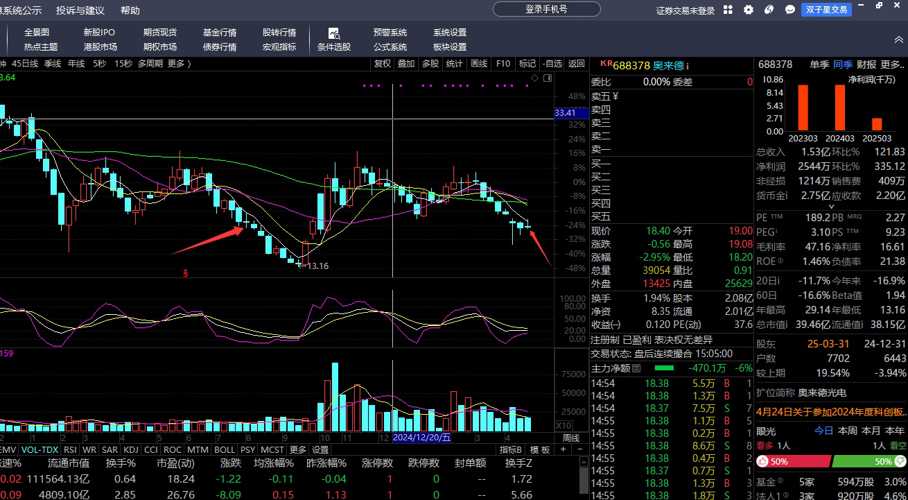Select the VOL-TDX indicator tab
908x500 pixels.
click(x=40, y=450)
